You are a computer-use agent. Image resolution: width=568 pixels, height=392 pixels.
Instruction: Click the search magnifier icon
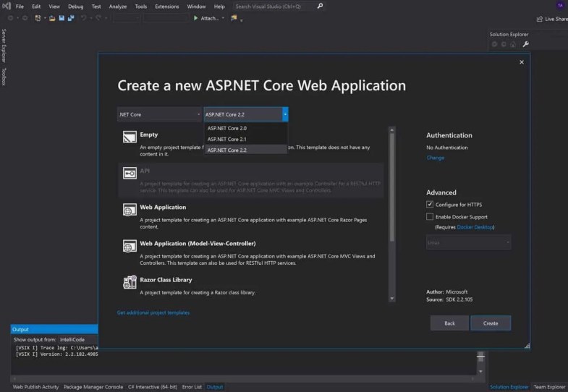(x=320, y=6)
